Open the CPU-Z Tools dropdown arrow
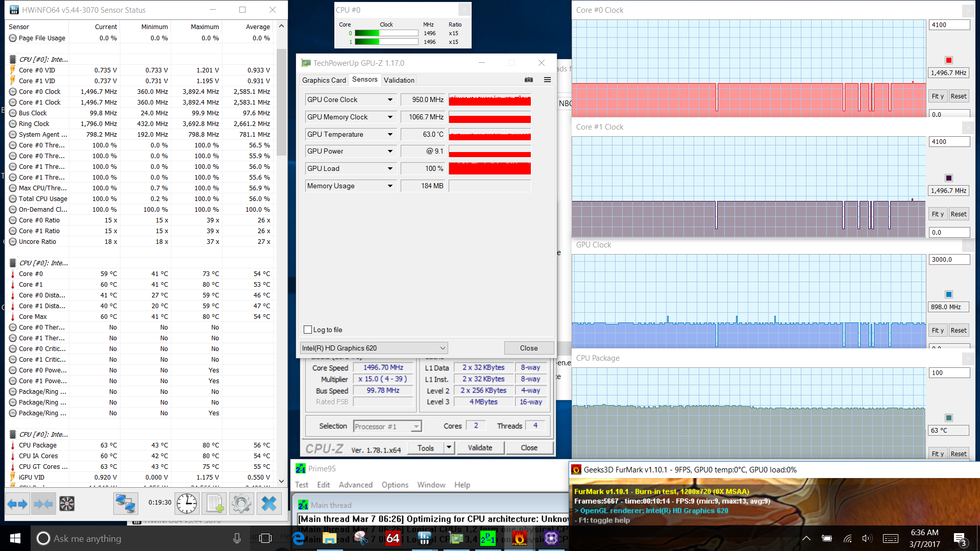The width and height of the screenshot is (980, 551). [449, 447]
